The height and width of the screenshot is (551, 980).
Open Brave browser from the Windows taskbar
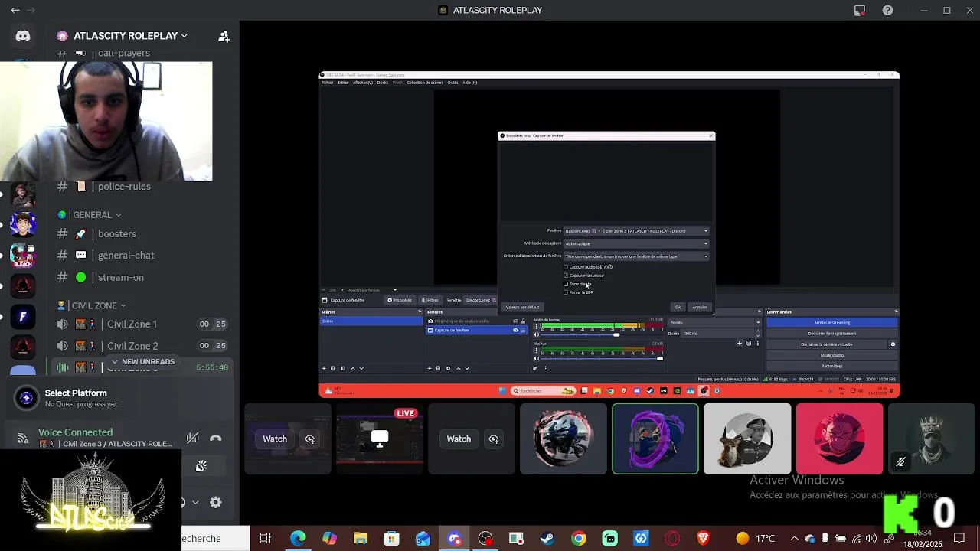pos(704,538)
